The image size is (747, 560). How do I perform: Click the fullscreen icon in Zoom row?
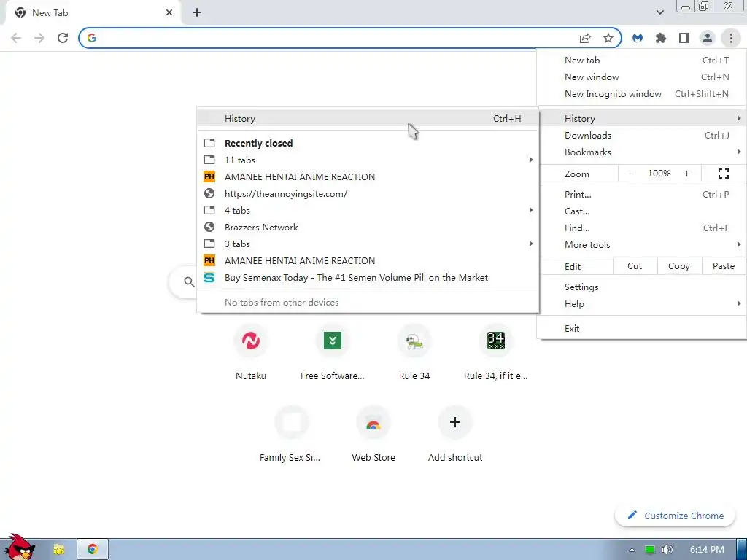click(723, 174)
